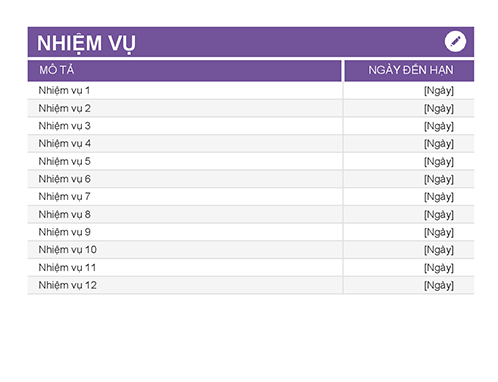Click the pencil edit icon in header
The width and height of the screenshot is (498, 382).
point(455,41)
